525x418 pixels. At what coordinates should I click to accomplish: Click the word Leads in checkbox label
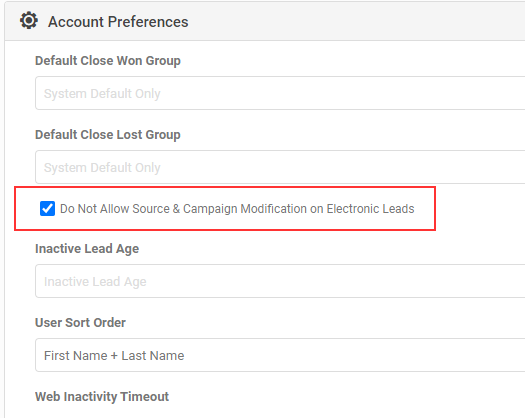(x=398, y=209)
